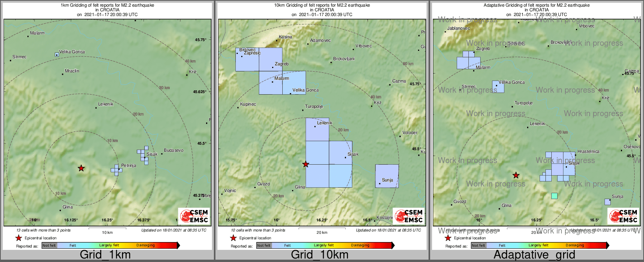The width and height of the screenshot is (644, 262).
Task: Click the Petrinja label on Grid_1km map
Action: (129, 165)
